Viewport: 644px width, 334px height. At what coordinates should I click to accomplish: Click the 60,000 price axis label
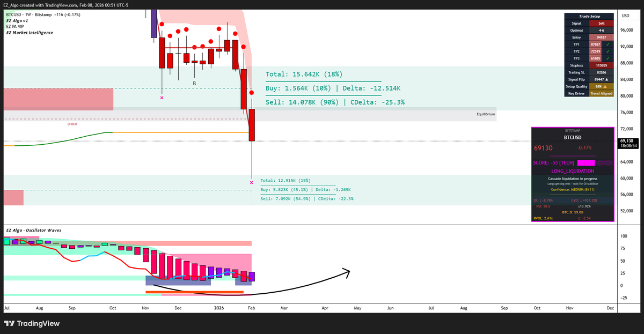click(628, 178)
